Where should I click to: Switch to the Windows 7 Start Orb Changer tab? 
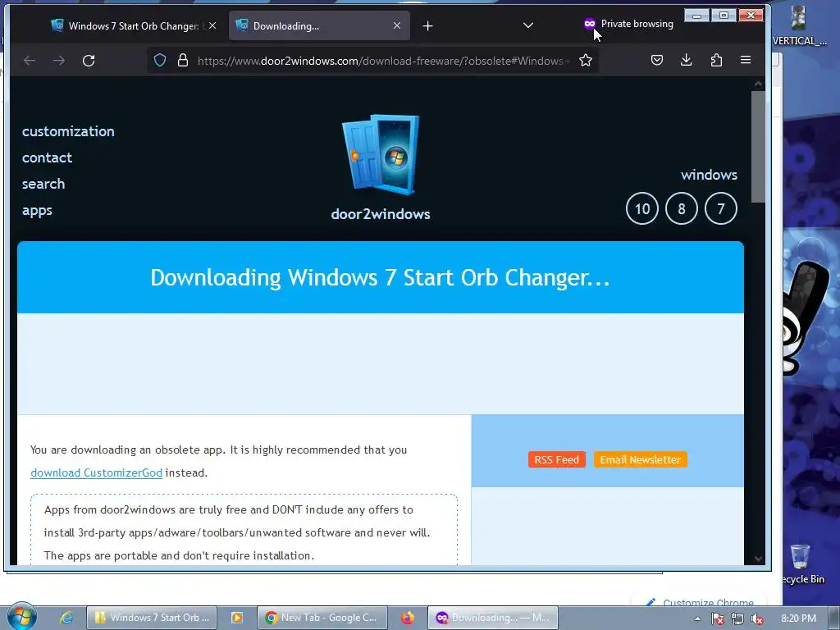(x=134, y=25)
